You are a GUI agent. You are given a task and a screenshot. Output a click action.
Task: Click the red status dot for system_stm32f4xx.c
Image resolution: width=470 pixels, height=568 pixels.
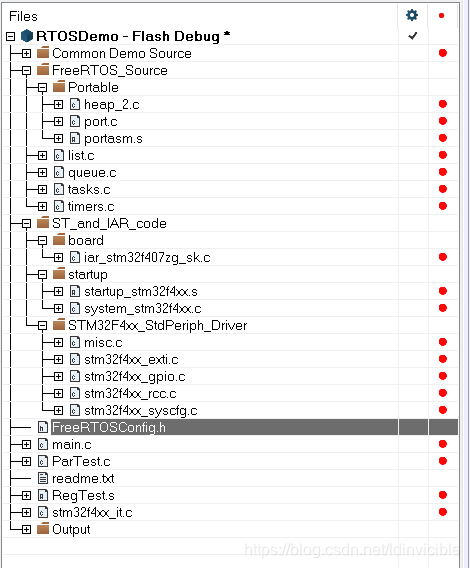tap(442, 308)
